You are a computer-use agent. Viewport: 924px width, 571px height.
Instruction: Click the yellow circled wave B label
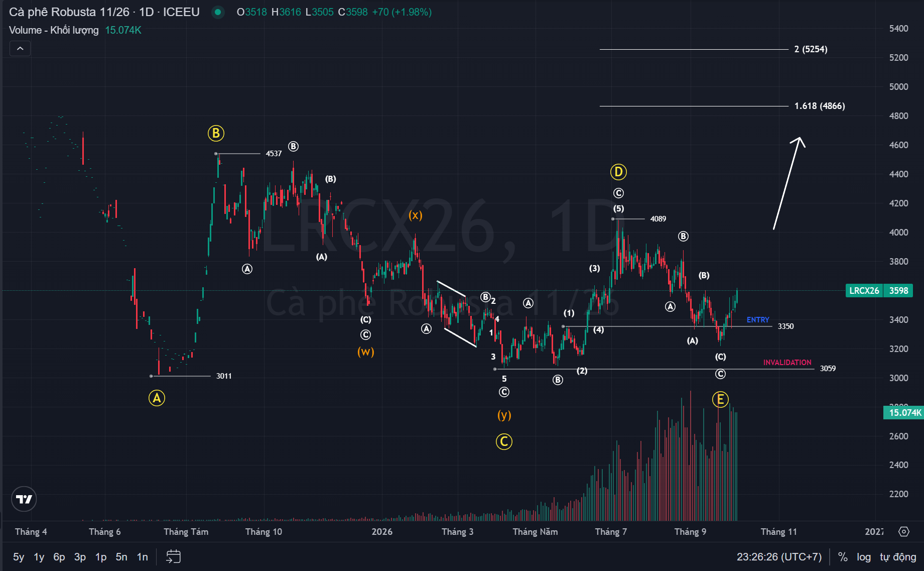pos(216,133)
